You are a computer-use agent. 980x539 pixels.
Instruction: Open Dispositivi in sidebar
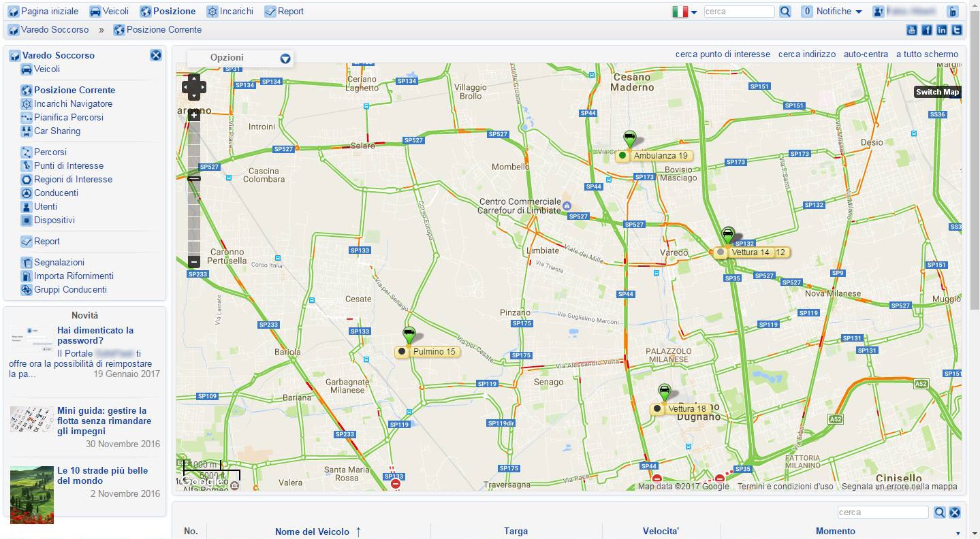[48, 220]
